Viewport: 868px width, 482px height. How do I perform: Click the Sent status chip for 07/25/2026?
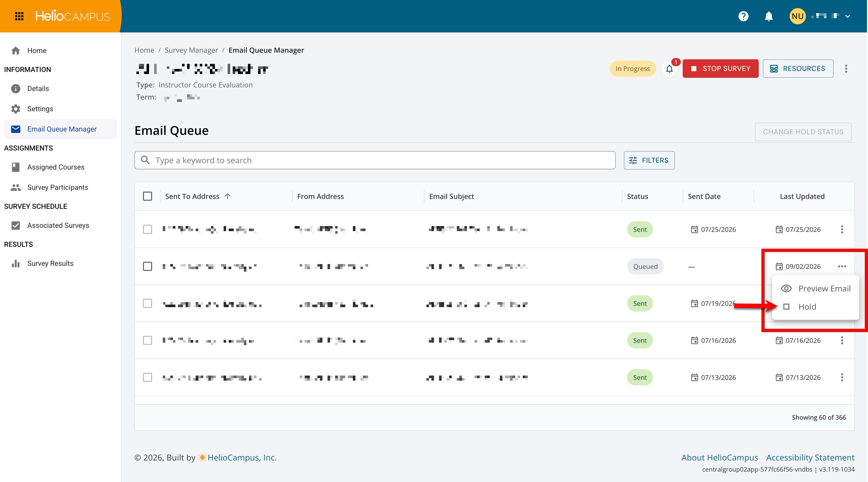point(640,229)
